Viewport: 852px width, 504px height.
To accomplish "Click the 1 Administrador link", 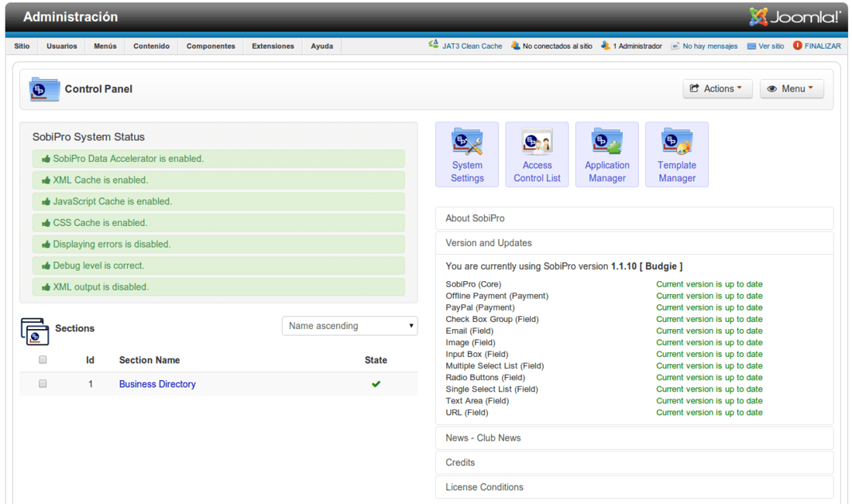I will click(637, 46).
